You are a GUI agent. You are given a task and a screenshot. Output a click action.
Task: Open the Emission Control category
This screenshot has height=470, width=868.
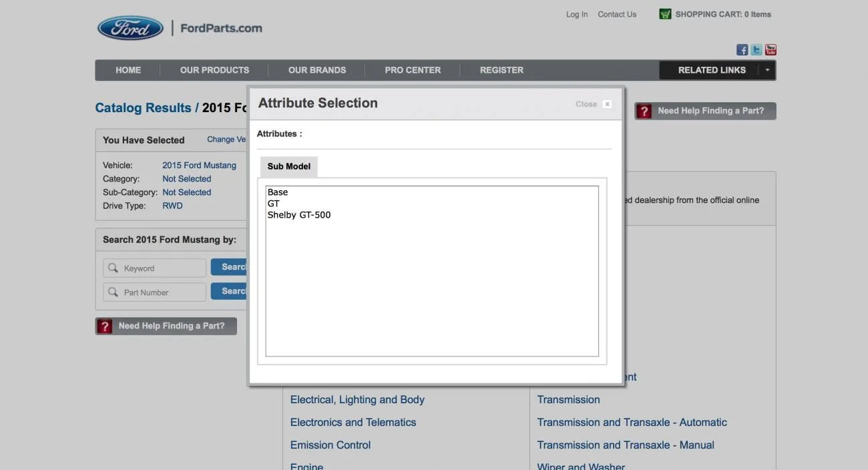[x=331, y=445]
